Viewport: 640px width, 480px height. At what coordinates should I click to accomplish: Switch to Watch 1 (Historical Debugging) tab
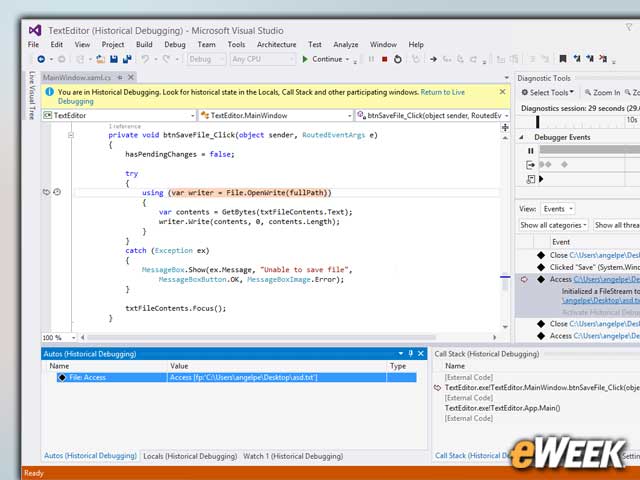(293, 456)
